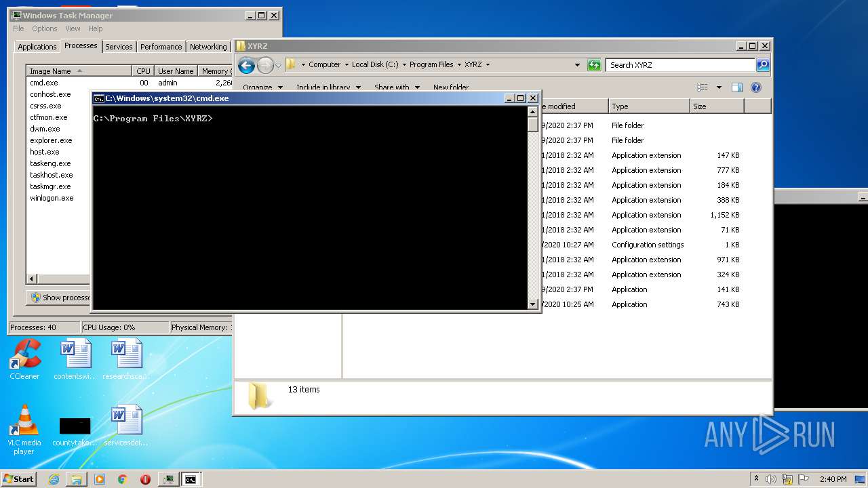Click the blue Help icon in Explorer
Screen dimensions: 868x488
756,87
